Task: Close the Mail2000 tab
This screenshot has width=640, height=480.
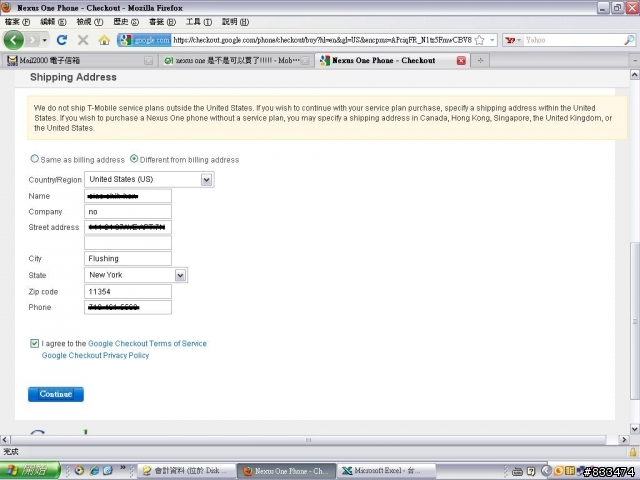Action: pos(149,60)
